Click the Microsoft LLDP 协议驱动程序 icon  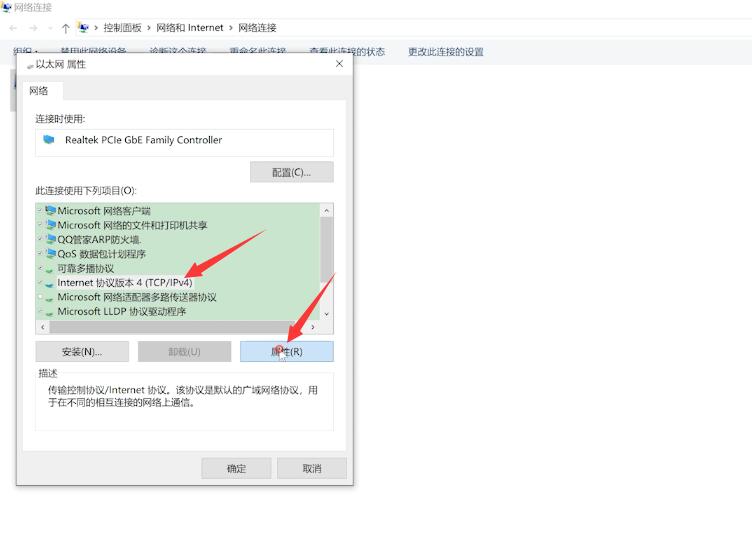49,313
